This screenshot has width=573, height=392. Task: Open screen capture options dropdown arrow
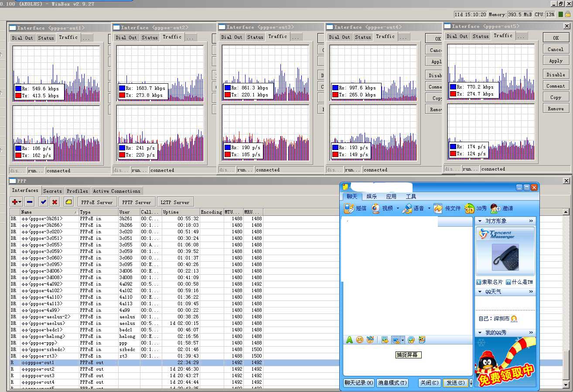point(402,340)
